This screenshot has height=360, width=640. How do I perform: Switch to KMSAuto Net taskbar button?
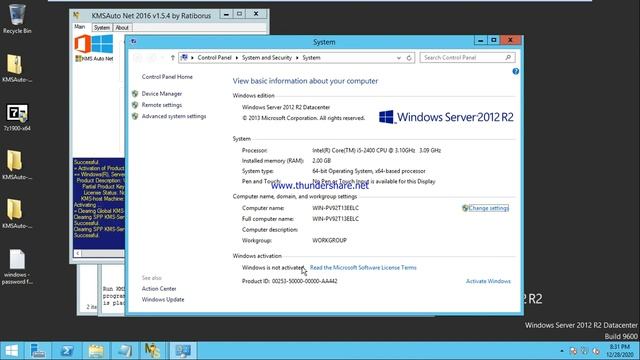pyautogui.click(x=153, y=351)
